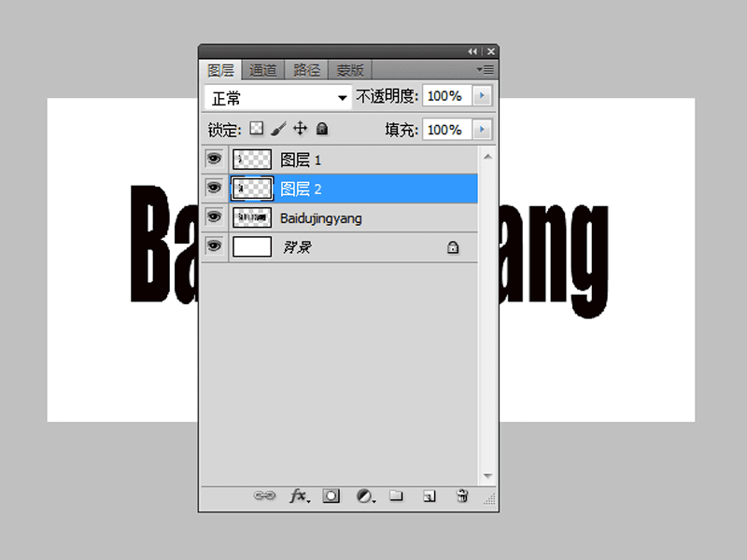Switch to the 通道 tab

pyautogui.click(x=263, y=71)
